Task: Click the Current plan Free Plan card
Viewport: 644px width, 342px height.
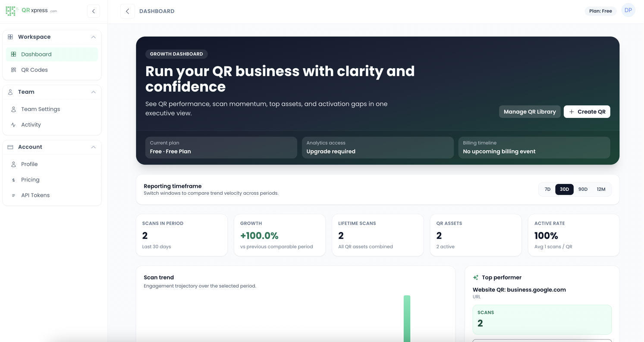Action: tap(221, 148)
